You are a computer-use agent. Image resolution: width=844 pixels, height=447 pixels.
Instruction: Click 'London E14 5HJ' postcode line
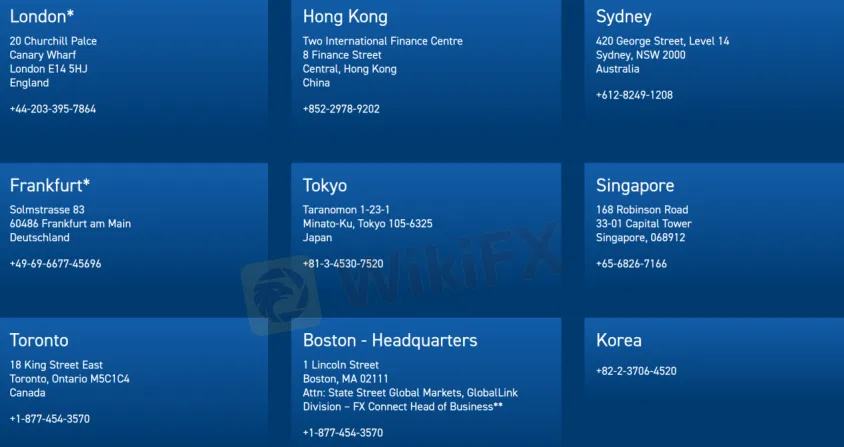[x=48, y=69]
